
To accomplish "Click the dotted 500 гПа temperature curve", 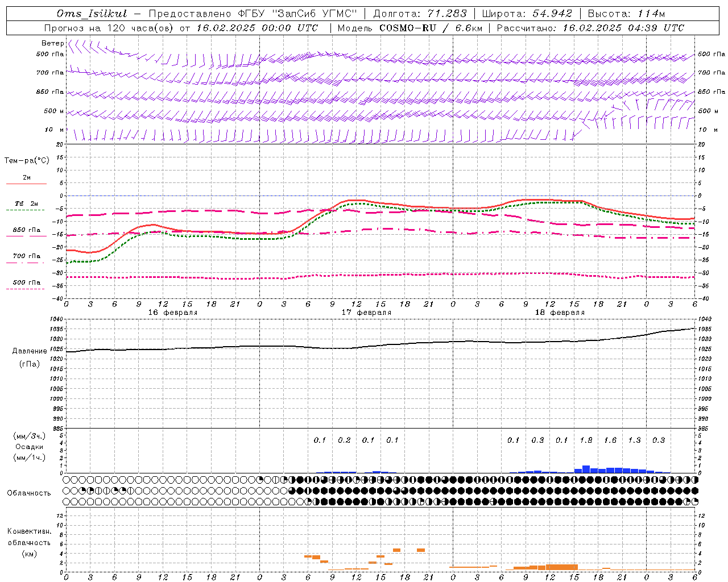I will 381,275.
